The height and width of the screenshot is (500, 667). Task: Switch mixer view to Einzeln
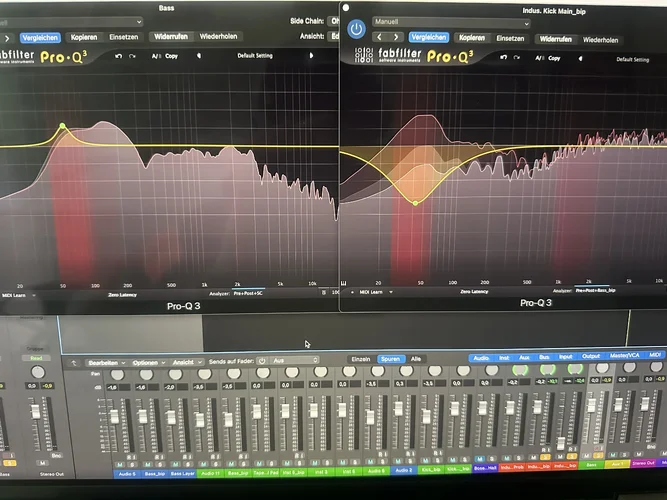[361, 358]
